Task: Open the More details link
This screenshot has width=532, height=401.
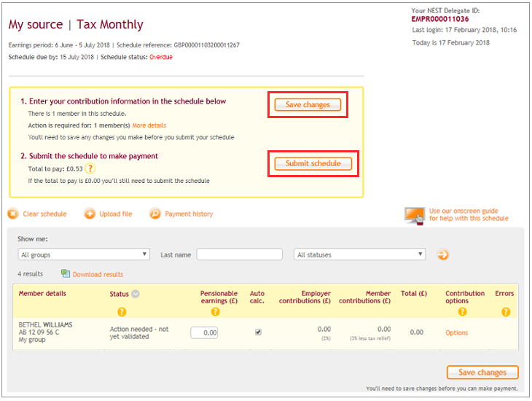Action: point(149,125)
